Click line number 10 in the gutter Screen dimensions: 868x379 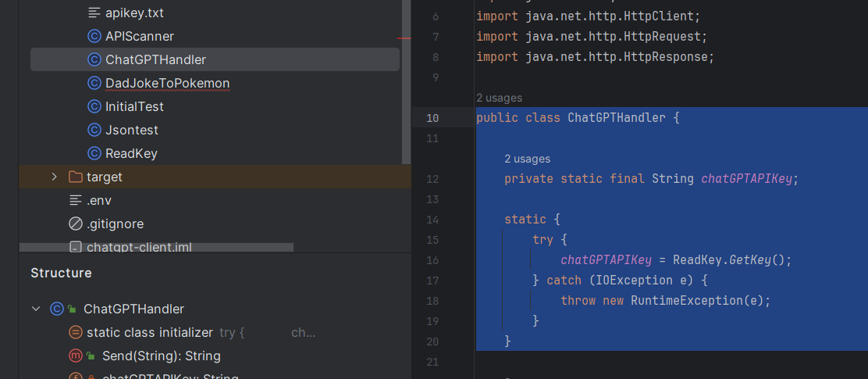tap(433, 118)
